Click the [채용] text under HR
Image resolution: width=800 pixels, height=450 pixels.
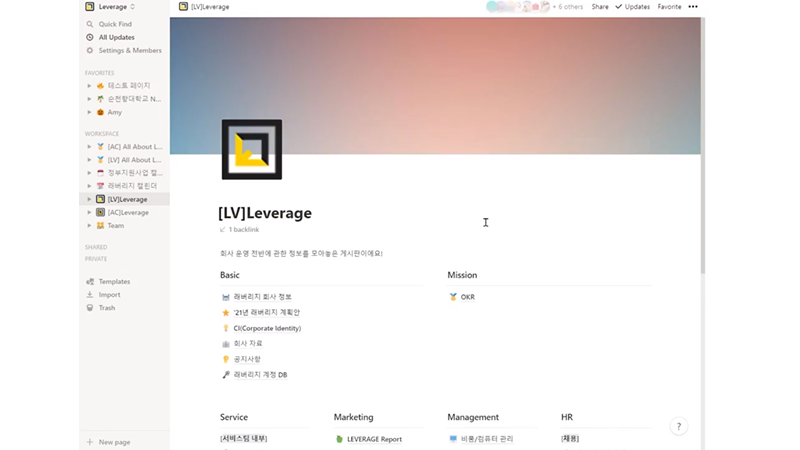[570, 439]
